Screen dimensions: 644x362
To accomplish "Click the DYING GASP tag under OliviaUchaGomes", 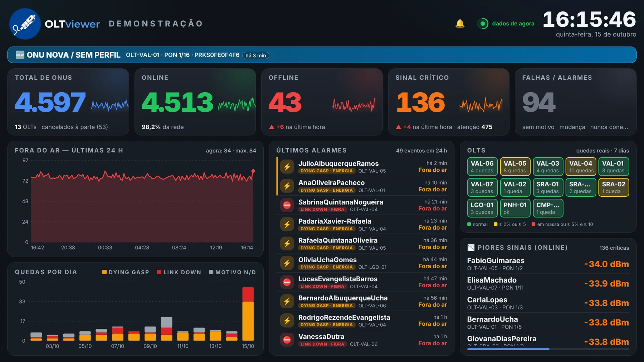I will (x=327, y=267).
